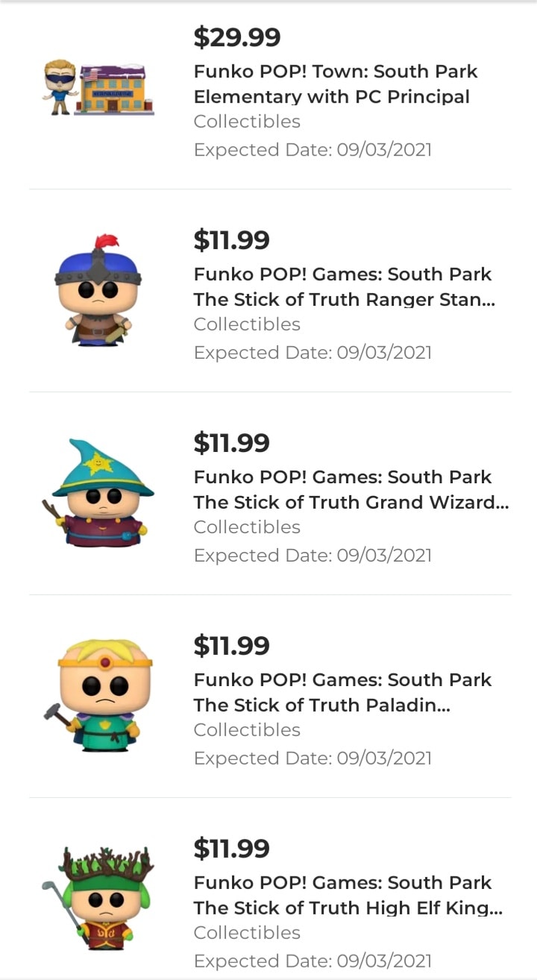
Task: Select the Stick of Truth Grand Wizard title
Action: [351, 490]
